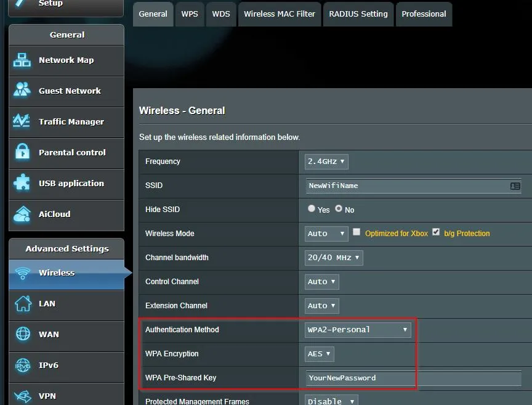Go to Wireless MAC Filter tab

280,14
